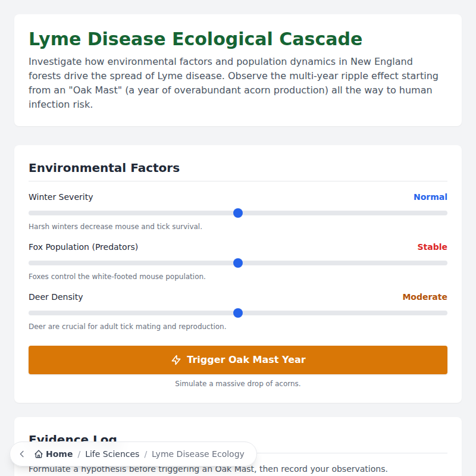The height and width of the screenshot is (476, 476).
Task: Click the far right of the Winter Severity track
Action: tap(443, 213)
